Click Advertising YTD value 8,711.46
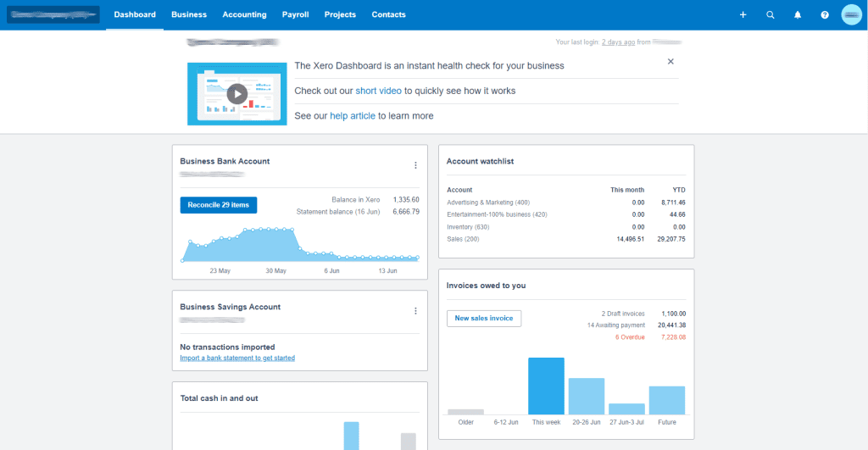Screen dimensions: 868x450 click(673, 203)
